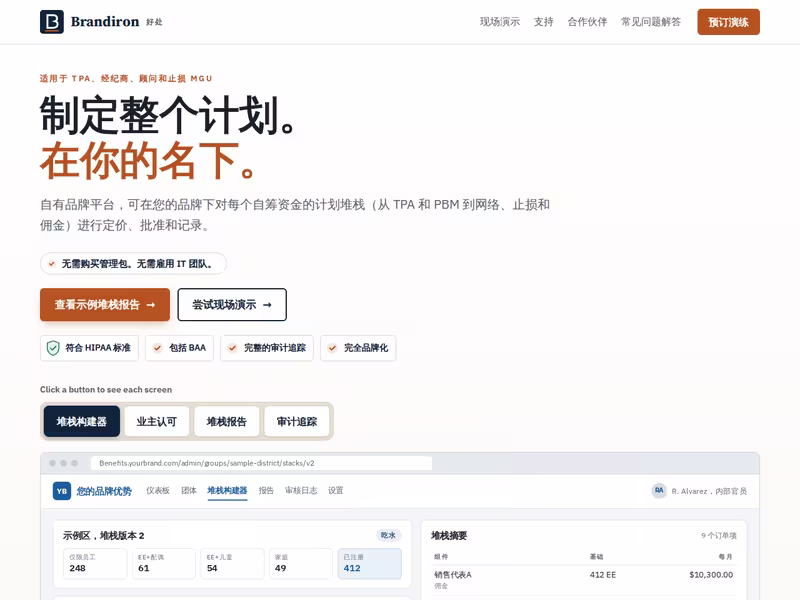
Task: Click 销售代表A row label
Action: coord(453,575)
